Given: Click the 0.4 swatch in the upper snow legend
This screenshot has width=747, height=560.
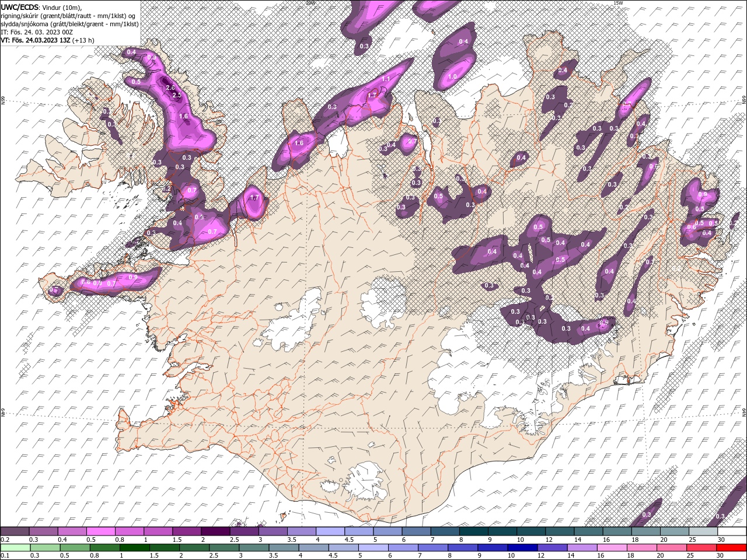Looking at the screenshot, I should [x=72, y=531].
